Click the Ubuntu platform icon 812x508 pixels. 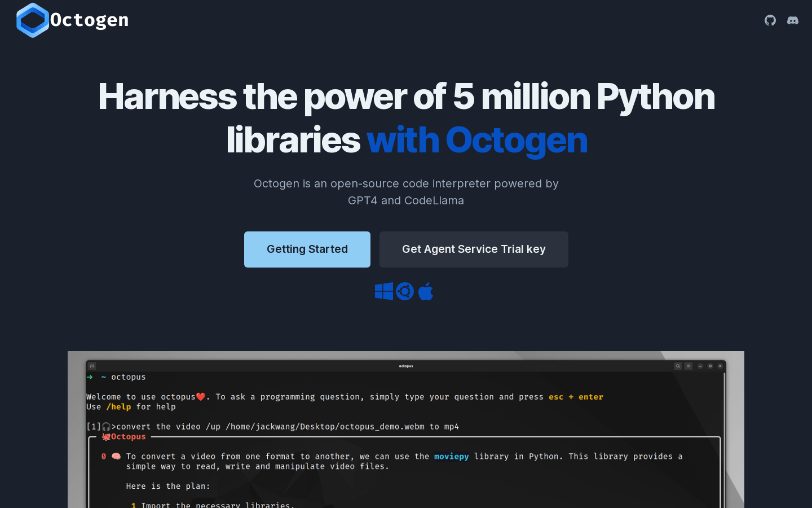tap(405, 291)
